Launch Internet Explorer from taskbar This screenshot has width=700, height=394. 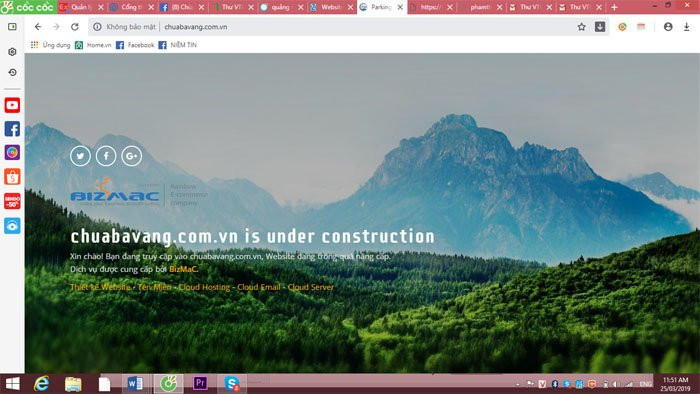click(42, 384)
